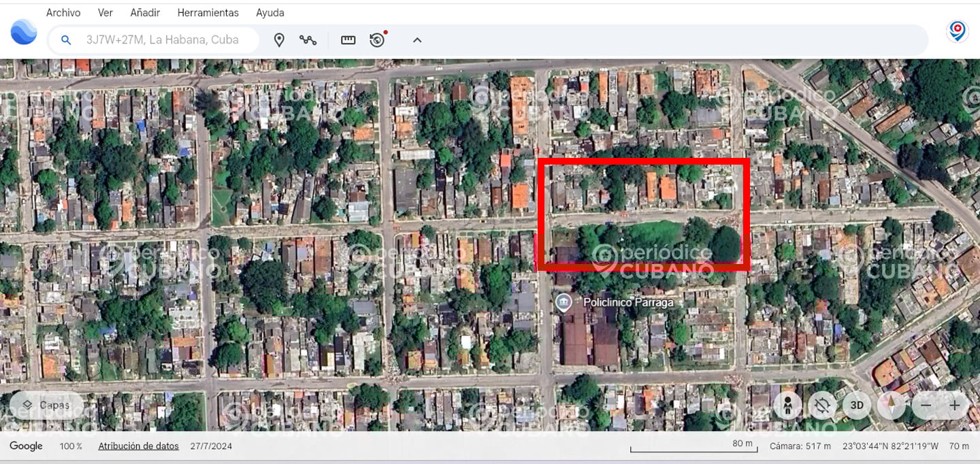Toggle 3D view mode
This screenshot has width=980, height=464.
click(857, 406)
